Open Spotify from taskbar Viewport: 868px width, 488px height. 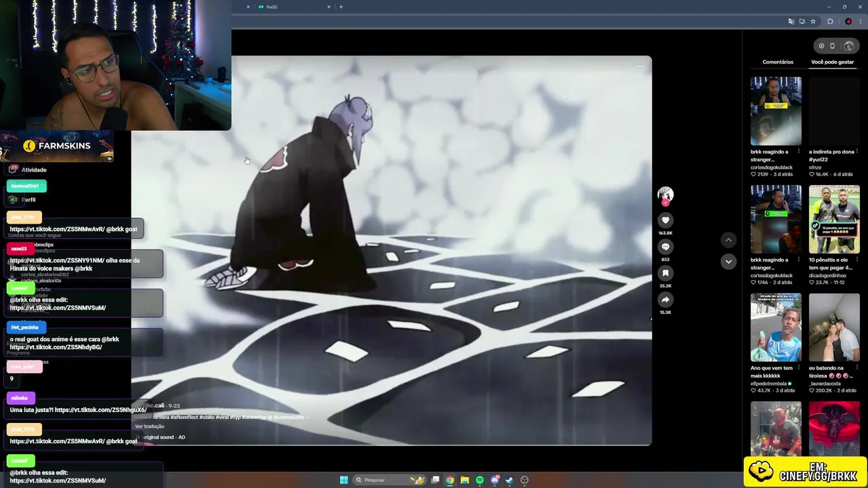[x=479, y=480]
